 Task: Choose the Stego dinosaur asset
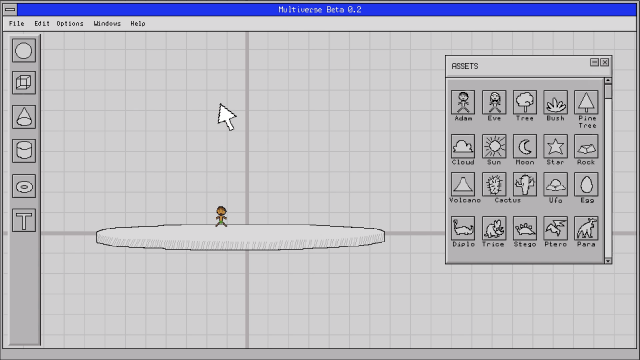tap(525, 228)
